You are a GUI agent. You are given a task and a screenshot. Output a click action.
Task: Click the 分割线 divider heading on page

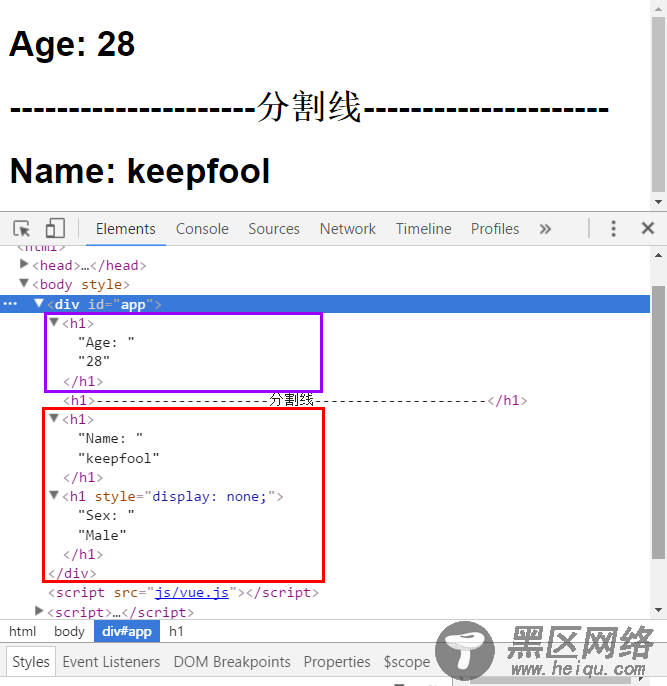click(x=309, y=107)
